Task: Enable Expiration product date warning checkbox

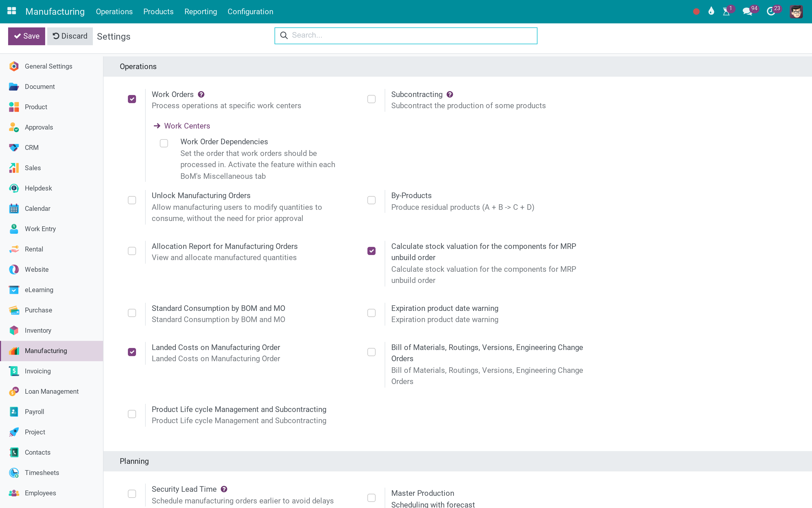Action: (371, 313)
